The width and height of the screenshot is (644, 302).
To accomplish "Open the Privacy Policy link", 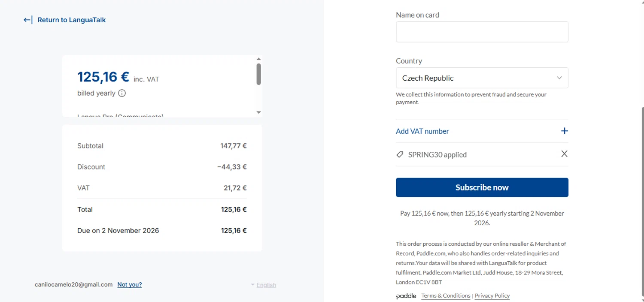I will coord(492,296).
